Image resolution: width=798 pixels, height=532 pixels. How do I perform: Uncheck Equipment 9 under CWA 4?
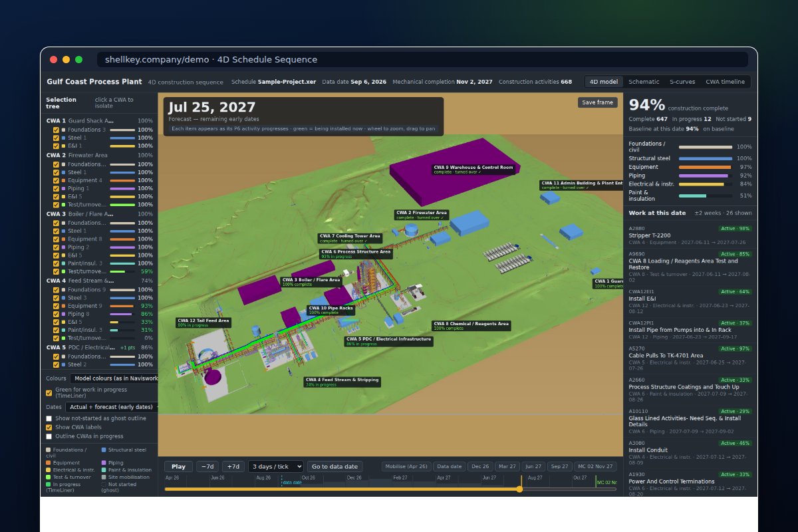[x=56, y=306]
